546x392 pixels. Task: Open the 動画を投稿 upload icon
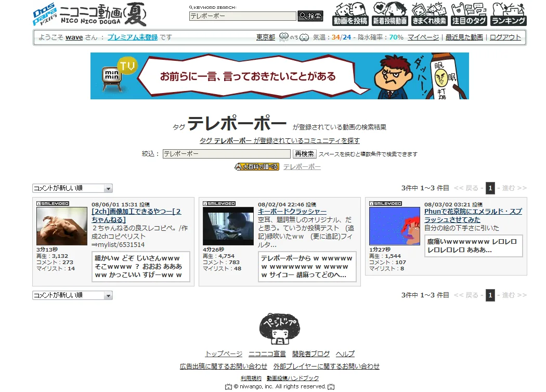350,14
